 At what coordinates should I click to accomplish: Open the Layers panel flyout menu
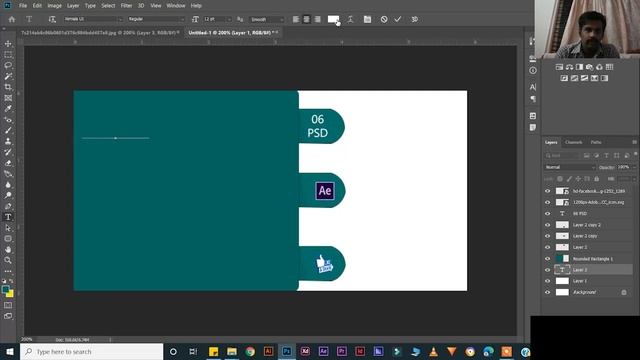coord(634,142)
